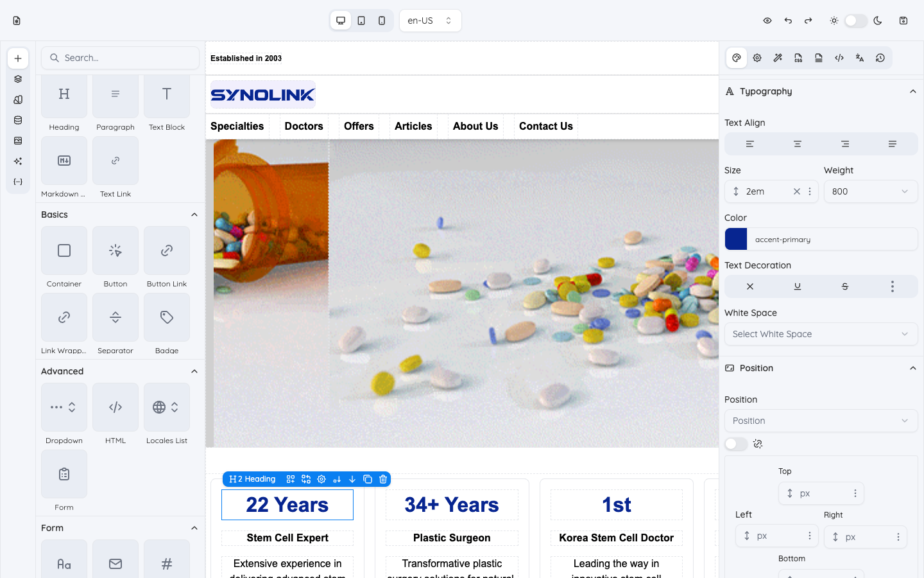Open the AI sparkles tool in left sidebar
The image size is (924, 578).
pyautogui.click(x=18, y=161)
